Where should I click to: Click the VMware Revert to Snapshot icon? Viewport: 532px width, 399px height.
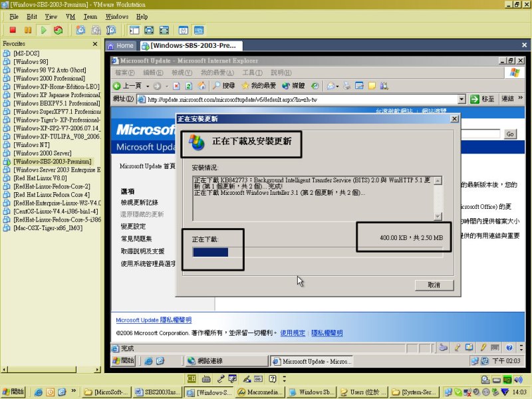[96, 30]
